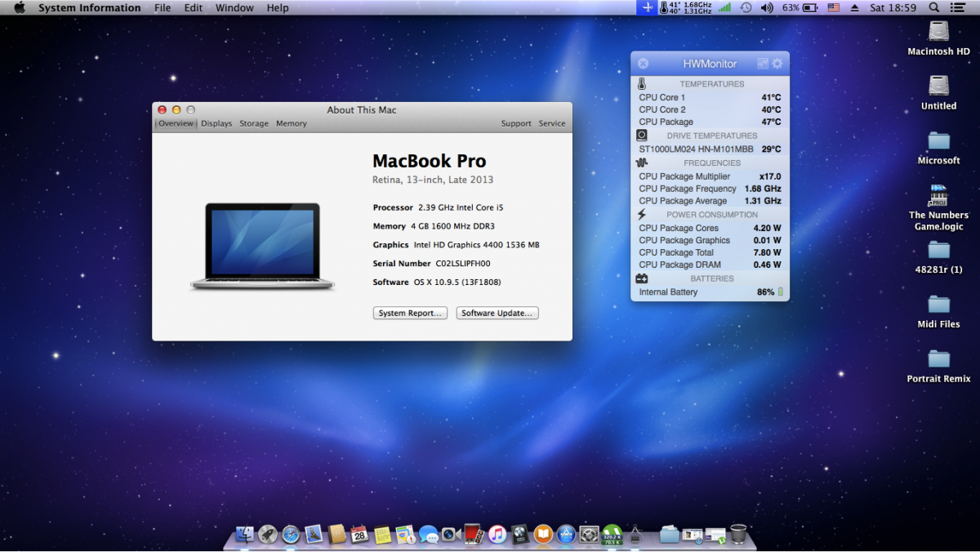Open the Apple menu
The width and height of the screenshot is (980, 552).
20,7
